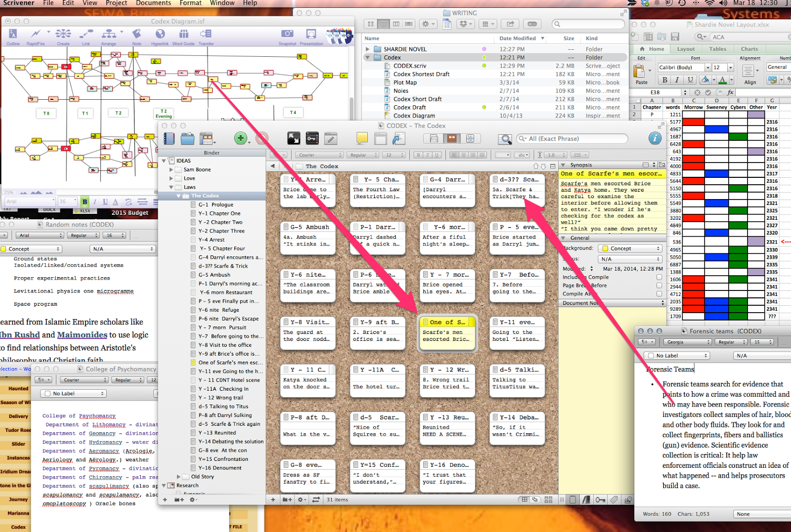Toggle the Binder icon in Scrivener toolbar
Viewport: 791px width, 532px height.
click(169, 139)
